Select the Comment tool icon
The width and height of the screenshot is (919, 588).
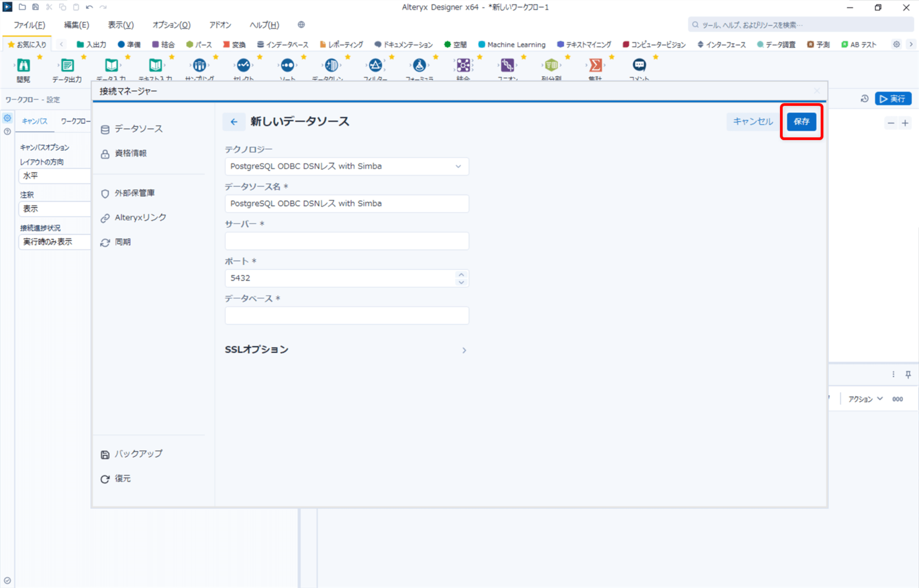pyautogui.click(x=639, y=65)
